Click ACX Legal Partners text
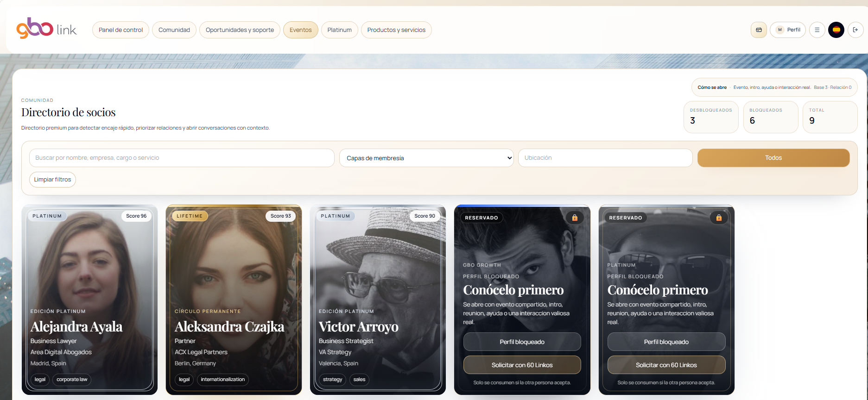868x400 pixels. 201,352
